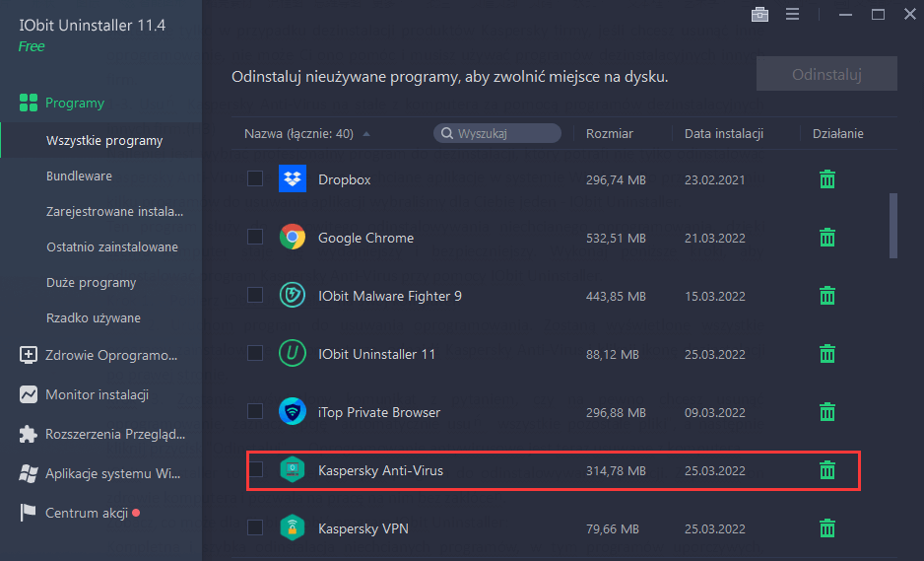Click iTop Private Browser trash icon

(x=827, y=412)
